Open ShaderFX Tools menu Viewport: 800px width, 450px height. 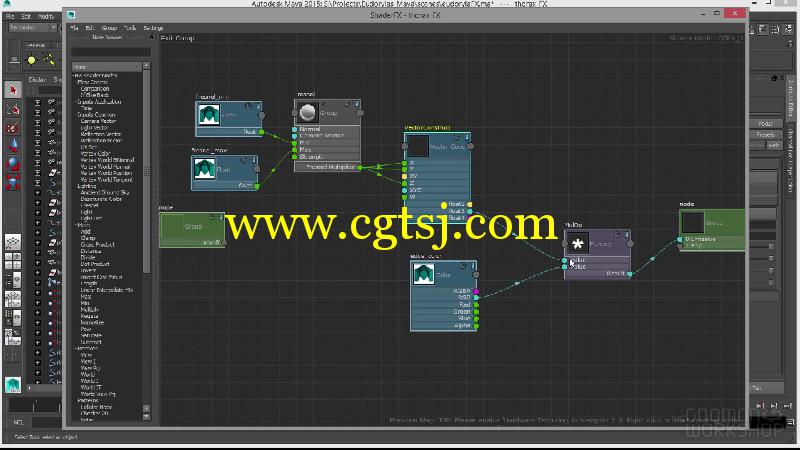click(130, 28)
